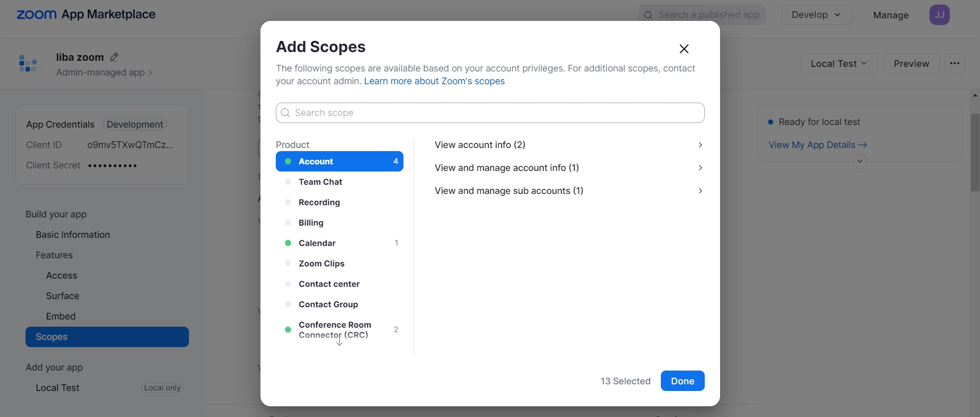Click Manage in the top bar
The width and height of the screenshot is (980, 417).
coord(891,15)
